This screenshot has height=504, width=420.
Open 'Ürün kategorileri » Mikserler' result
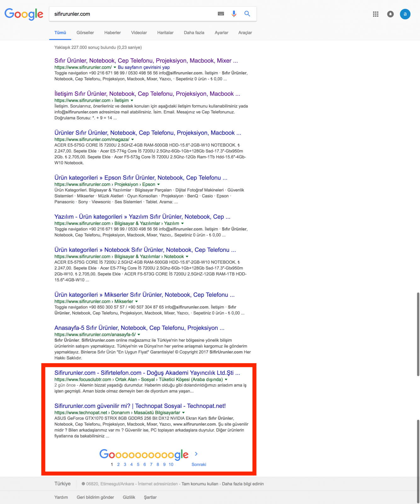click(x=145, y=295)
